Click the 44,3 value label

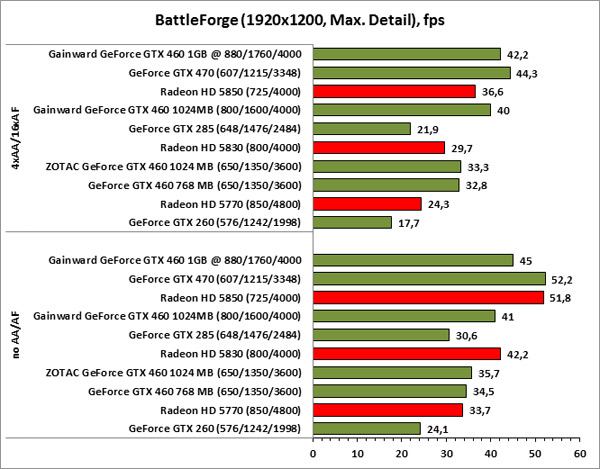[x=527, y=73]
